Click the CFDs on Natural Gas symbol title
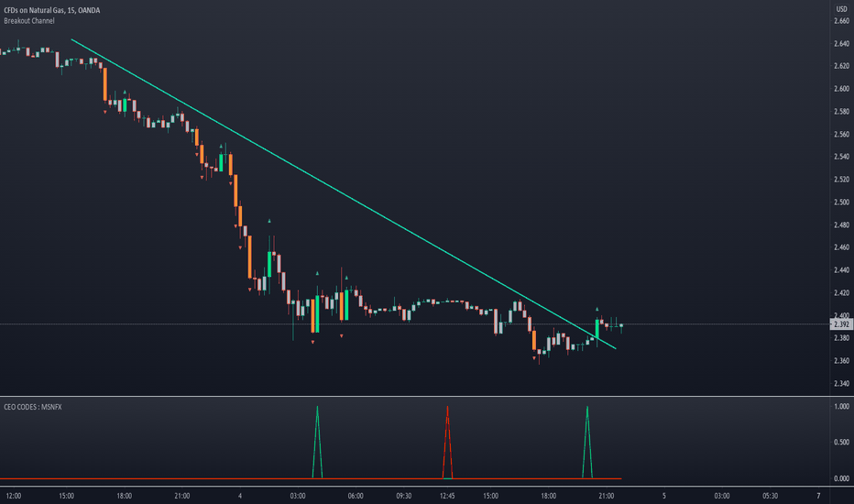Viewport: 854px width, 504px height. 51,10
